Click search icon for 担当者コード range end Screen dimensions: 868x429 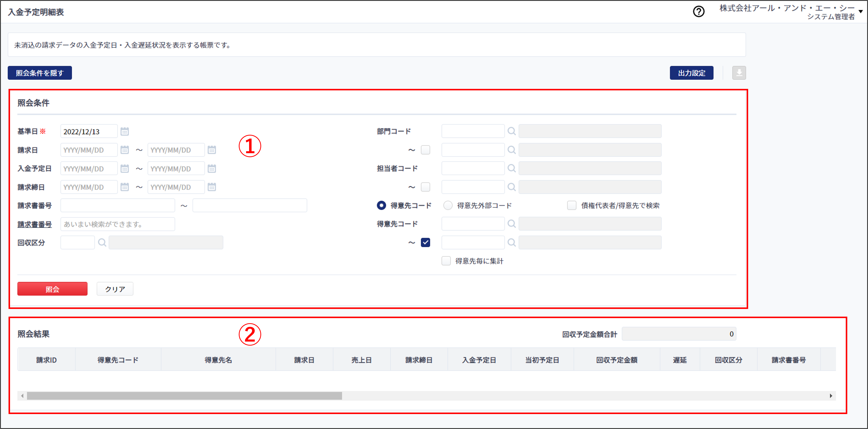[511, 187]
